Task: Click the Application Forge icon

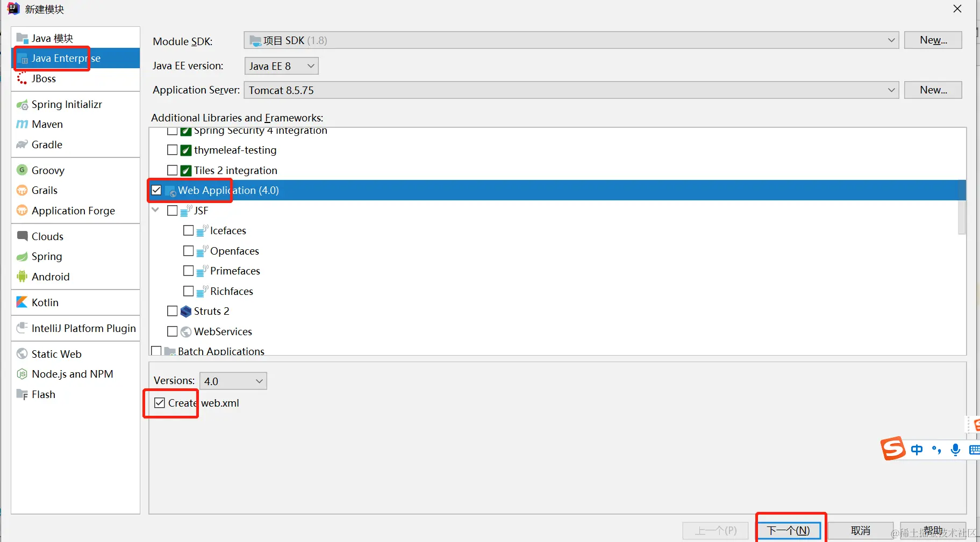Action: tap(22, 211)
